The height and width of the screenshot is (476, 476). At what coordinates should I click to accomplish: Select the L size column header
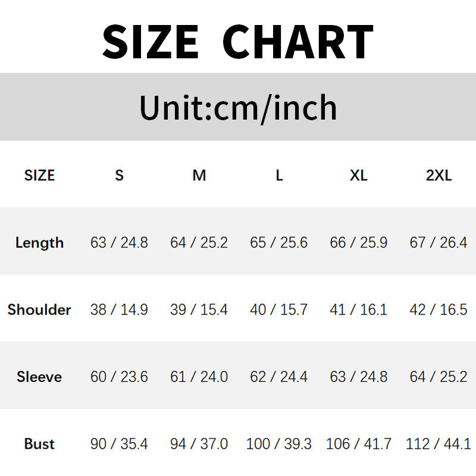click(279, 176)
